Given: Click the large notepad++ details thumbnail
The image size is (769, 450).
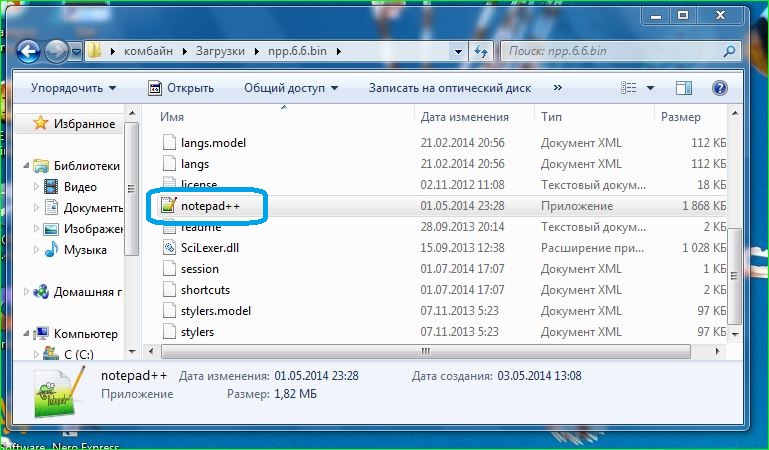Looking at the screenshot, I should [x=58, y=392].
